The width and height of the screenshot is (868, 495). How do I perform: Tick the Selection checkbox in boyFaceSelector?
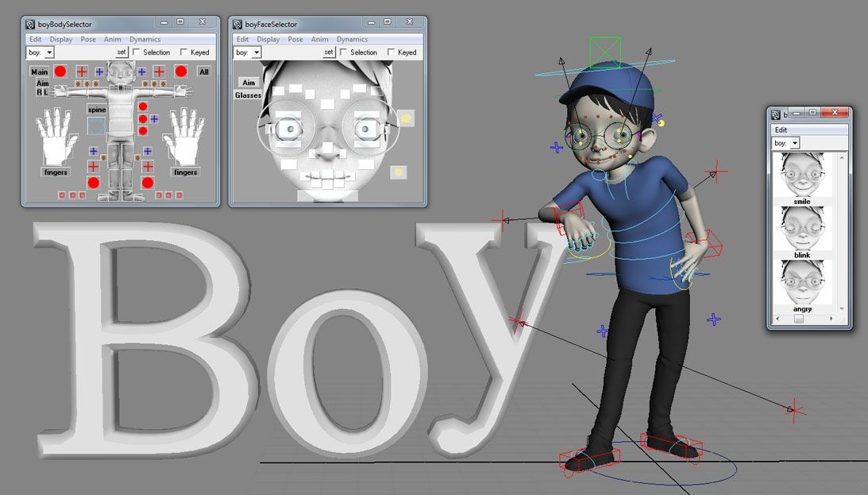click(x=343, y=52)
